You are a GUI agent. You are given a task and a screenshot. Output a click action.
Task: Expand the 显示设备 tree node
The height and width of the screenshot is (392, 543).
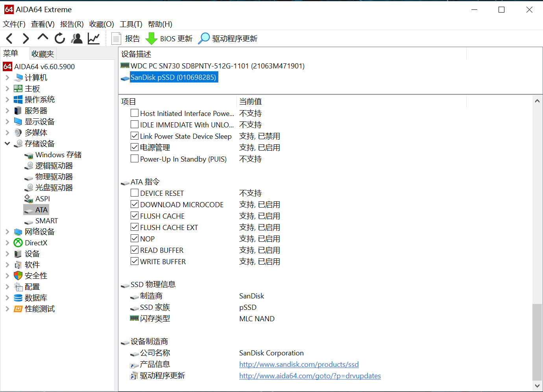tap(7, 121)
